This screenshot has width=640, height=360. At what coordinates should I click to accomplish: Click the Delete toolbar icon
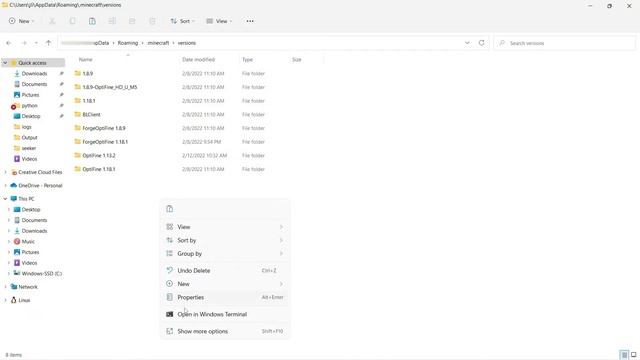152,21
